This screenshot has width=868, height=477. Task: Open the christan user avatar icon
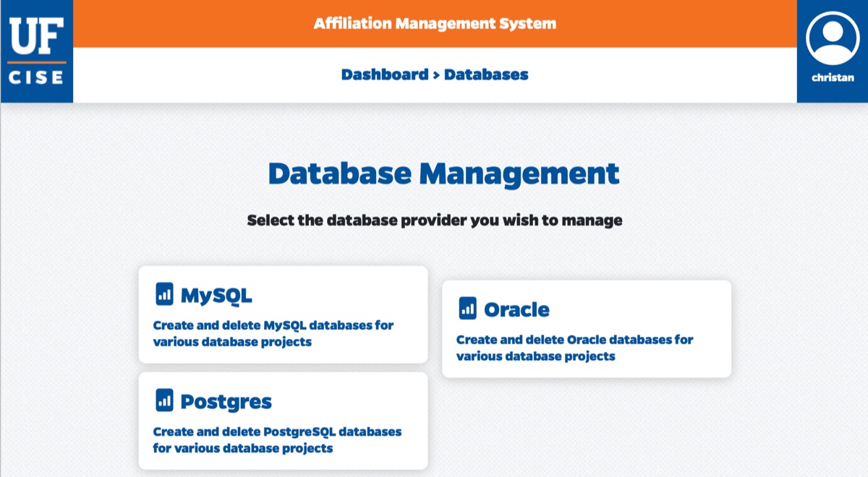click(832, 39)
